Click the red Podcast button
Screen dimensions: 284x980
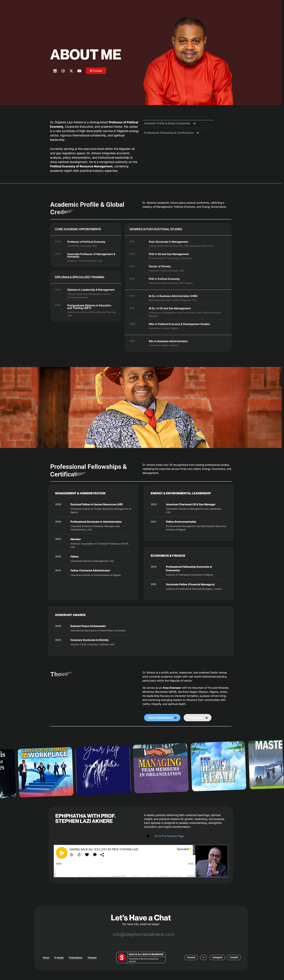(96, 71)
